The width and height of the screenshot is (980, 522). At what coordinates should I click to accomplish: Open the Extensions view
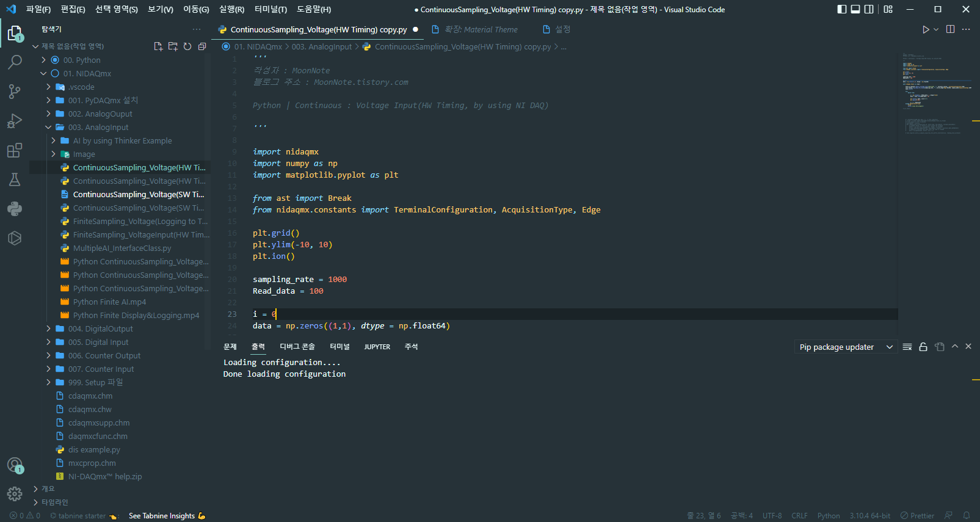(x=15, y=150)
